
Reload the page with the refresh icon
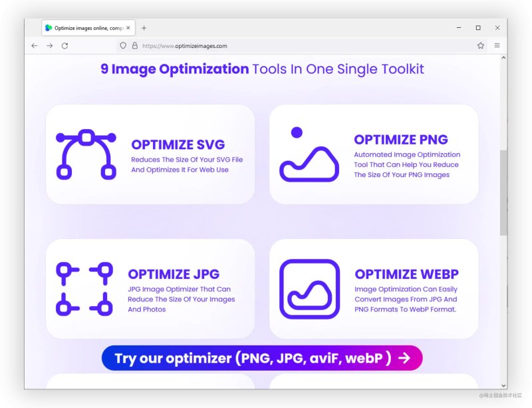coord(65,45)
